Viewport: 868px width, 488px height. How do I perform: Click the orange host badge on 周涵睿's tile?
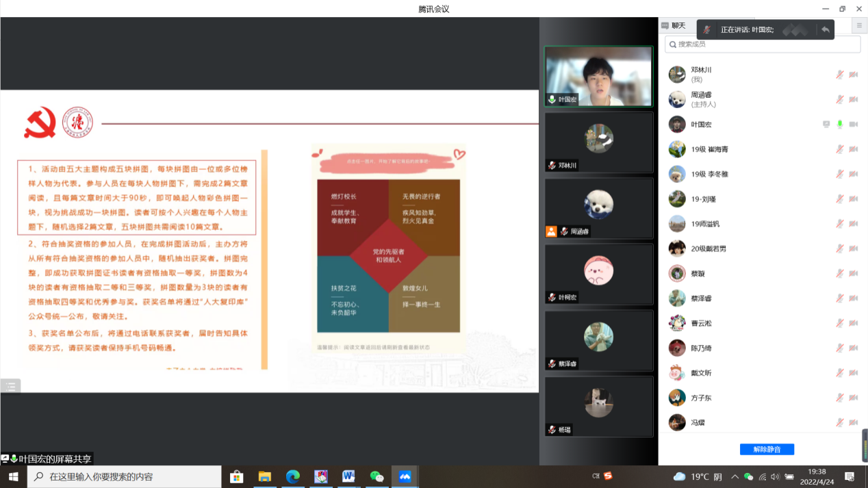(x=551, y=231)
